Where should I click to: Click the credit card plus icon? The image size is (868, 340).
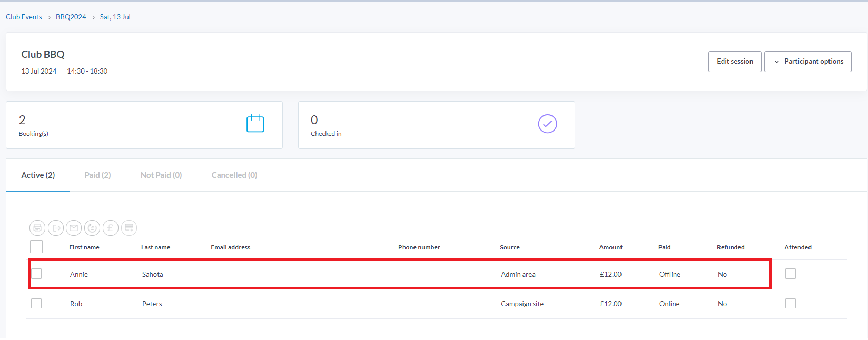pos(129,228)
